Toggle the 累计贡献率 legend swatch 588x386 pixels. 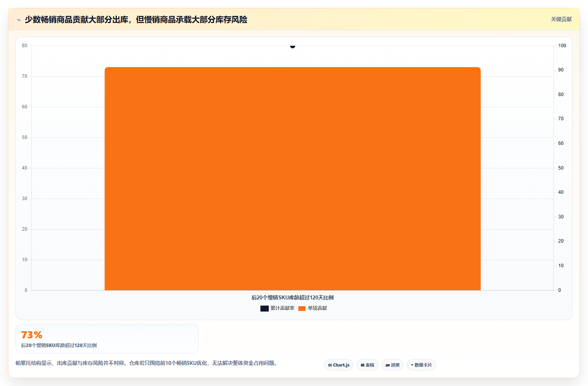point(265,309)
